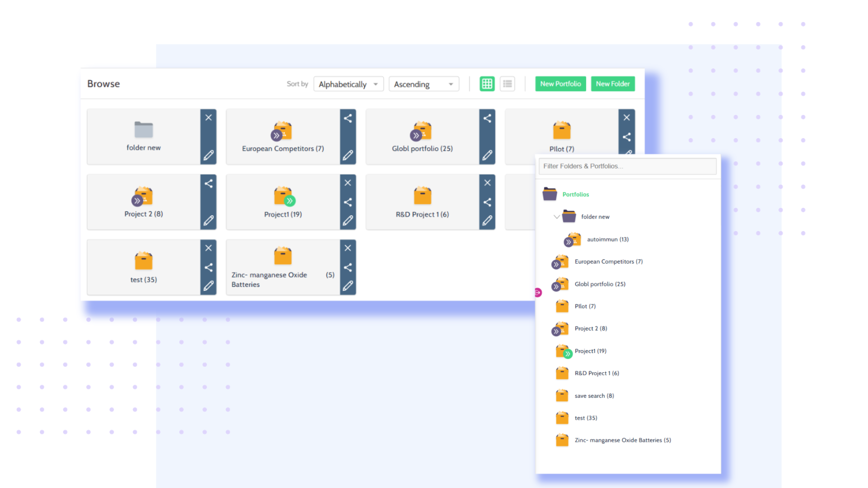Edit the Globl portfolio card
The image size is (868, 488).
pos(487,155)
